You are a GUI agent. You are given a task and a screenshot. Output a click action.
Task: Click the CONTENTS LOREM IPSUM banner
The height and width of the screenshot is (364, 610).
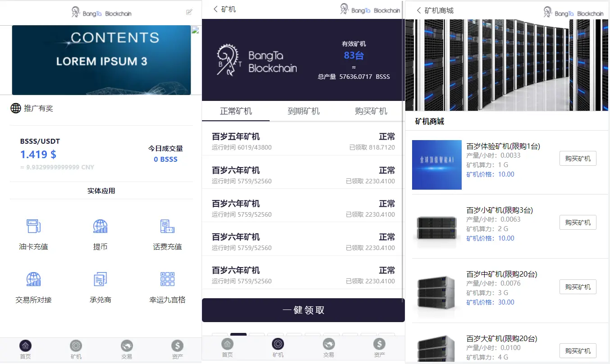tap(101, 60)
